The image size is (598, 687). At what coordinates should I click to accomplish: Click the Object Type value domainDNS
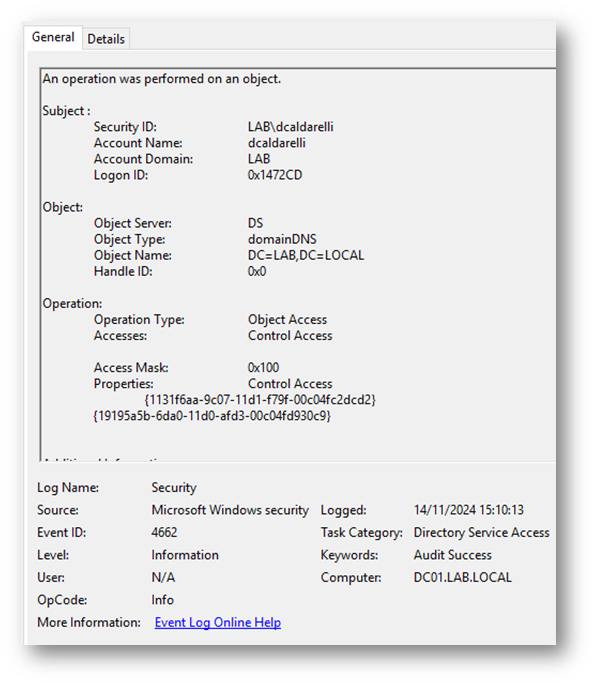tap(282, 239)
